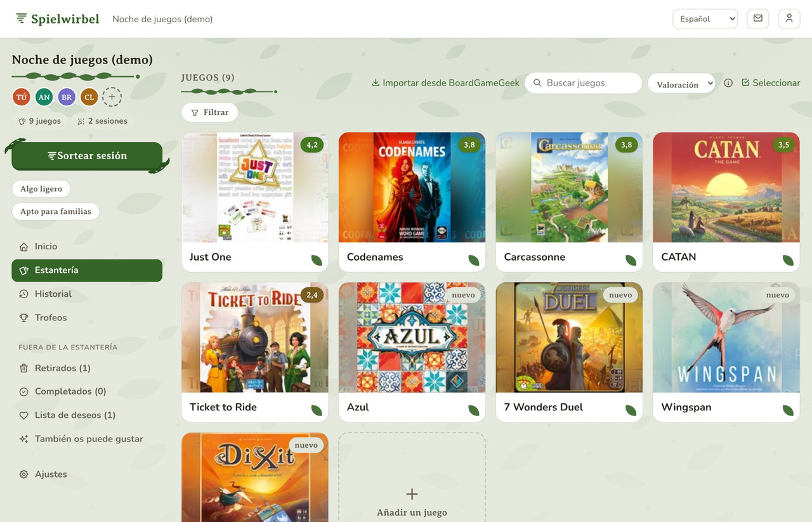Open the Dixit cover thumbnail
The image size is (812, 522).
(255, 478)
